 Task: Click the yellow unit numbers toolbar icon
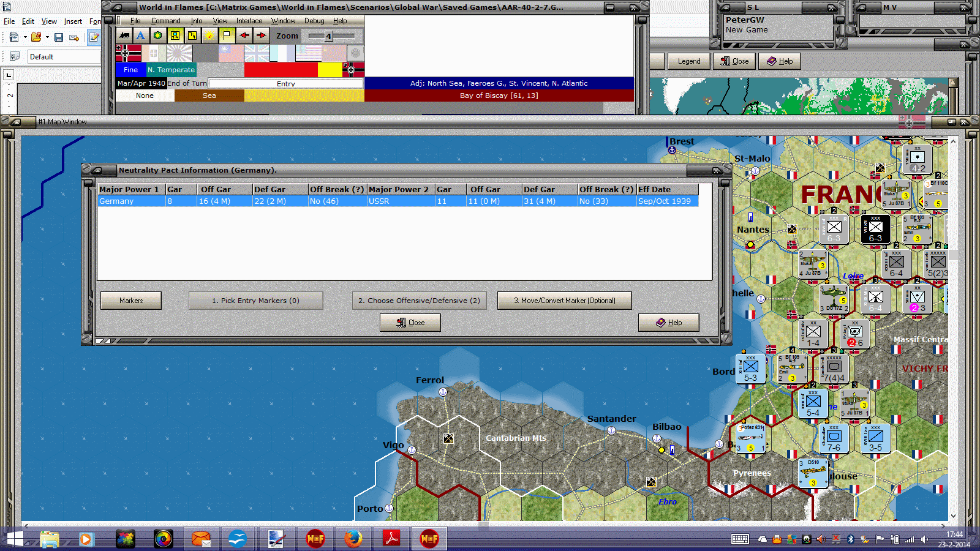(192, 36)
